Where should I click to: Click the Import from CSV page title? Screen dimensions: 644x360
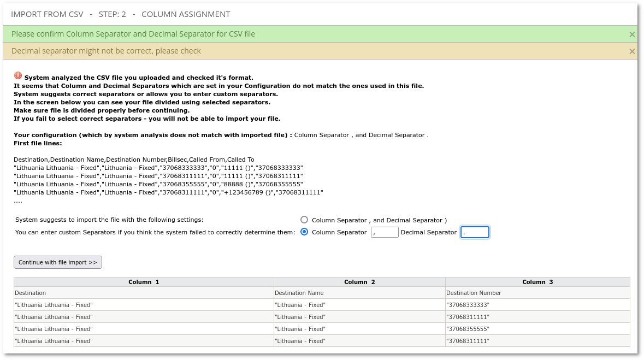[x=120, y=14]
